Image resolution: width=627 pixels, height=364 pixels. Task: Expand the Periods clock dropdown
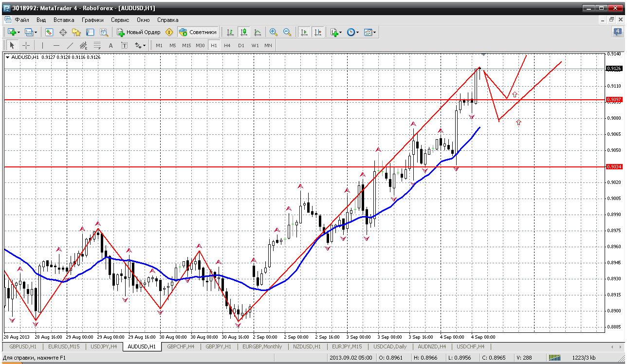tap(357, 32)
